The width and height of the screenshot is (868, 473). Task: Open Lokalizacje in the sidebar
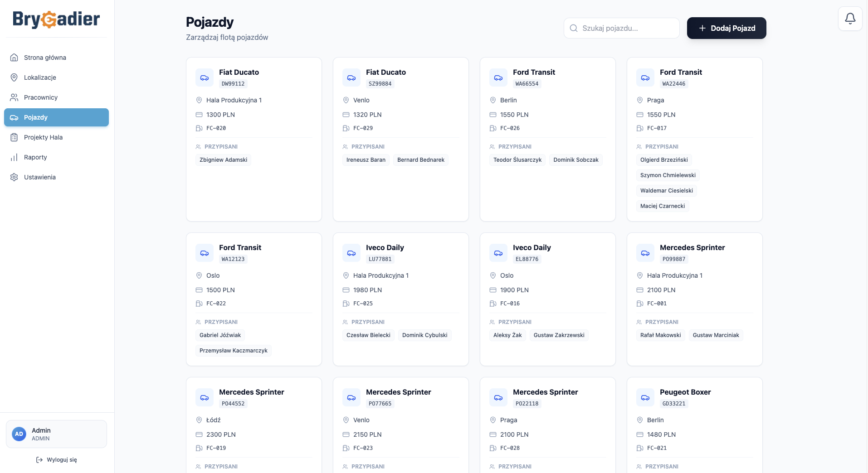pyautogui.click(x=56, y=77)
